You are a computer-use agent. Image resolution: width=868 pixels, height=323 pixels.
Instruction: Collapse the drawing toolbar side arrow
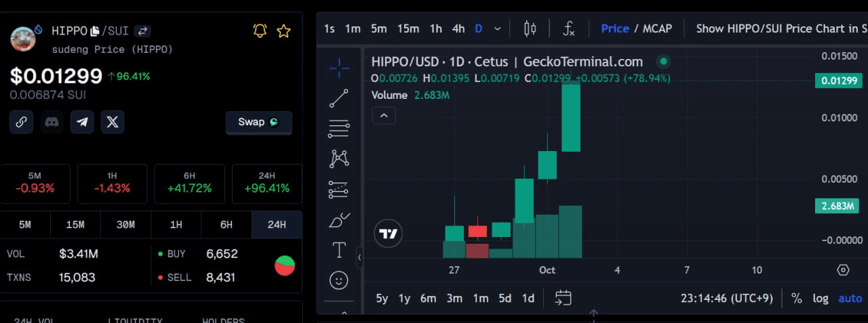359,257
